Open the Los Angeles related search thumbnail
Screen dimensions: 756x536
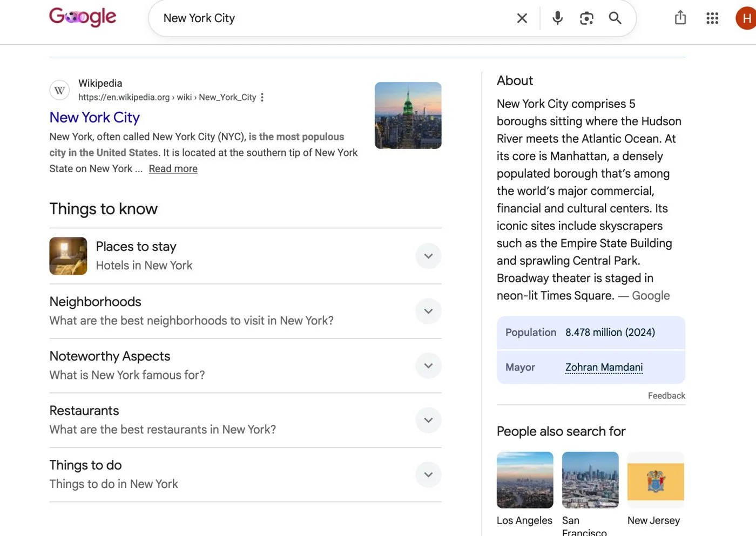click(525, 480)
